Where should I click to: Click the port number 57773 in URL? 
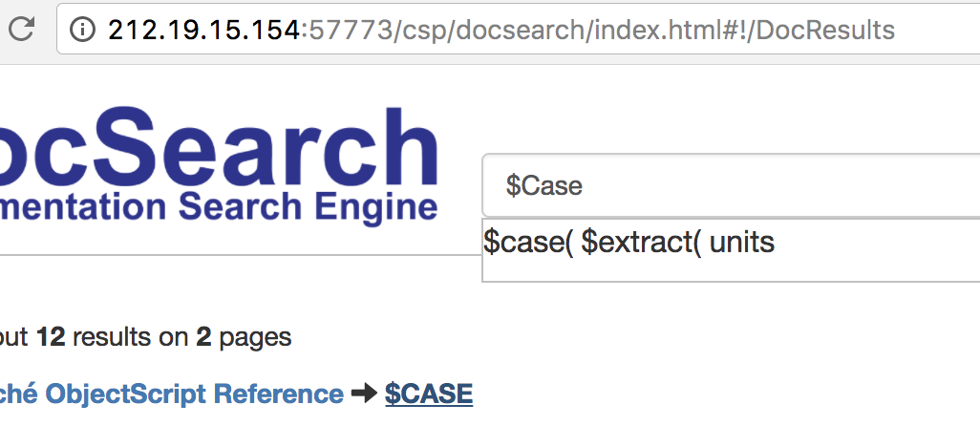point(351,30)
